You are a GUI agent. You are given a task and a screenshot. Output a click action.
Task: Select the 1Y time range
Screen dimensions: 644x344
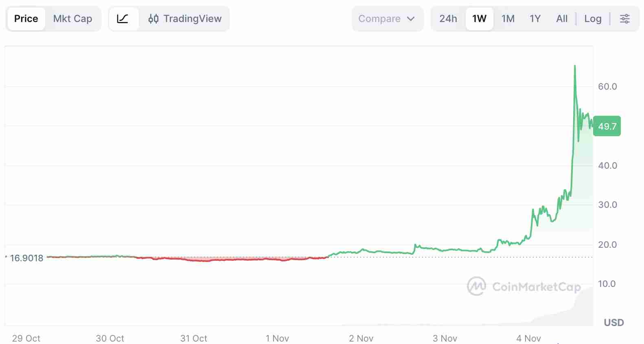[x=535, y=18]
